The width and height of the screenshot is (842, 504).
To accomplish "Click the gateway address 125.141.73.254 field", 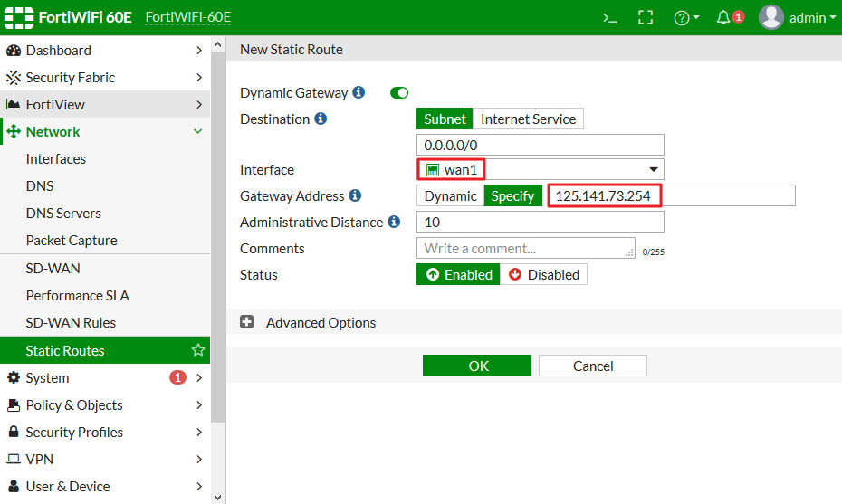I will (x=671, y=196).
